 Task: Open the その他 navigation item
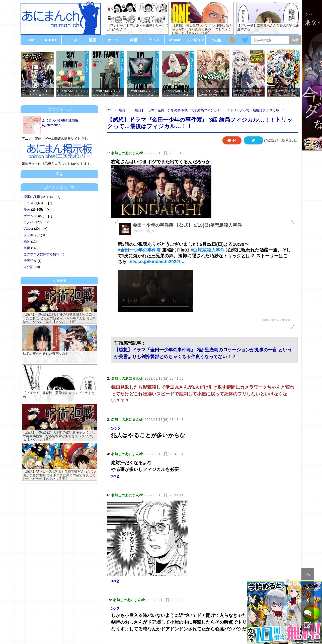point(216,40)
